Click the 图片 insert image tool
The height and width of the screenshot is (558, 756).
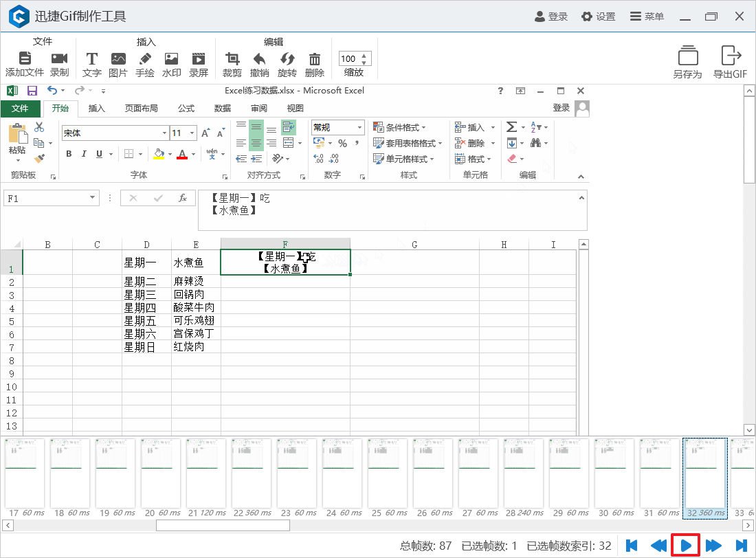pyautogui.click(x=118, y=60)
